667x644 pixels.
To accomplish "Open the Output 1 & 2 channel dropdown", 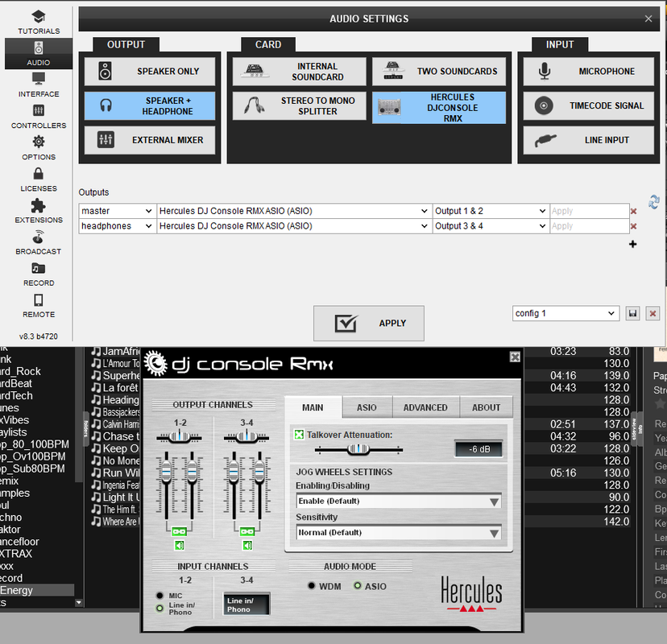I will click(491, 211).
